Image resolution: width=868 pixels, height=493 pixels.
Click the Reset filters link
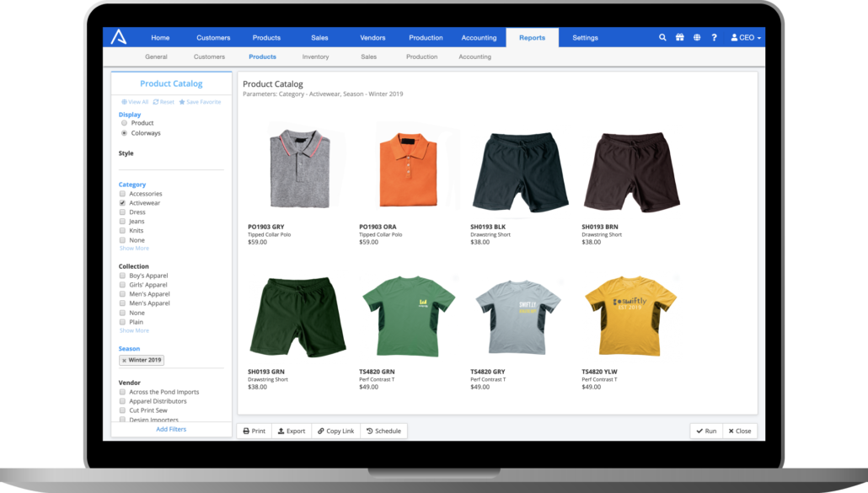(x=163, y=102)
